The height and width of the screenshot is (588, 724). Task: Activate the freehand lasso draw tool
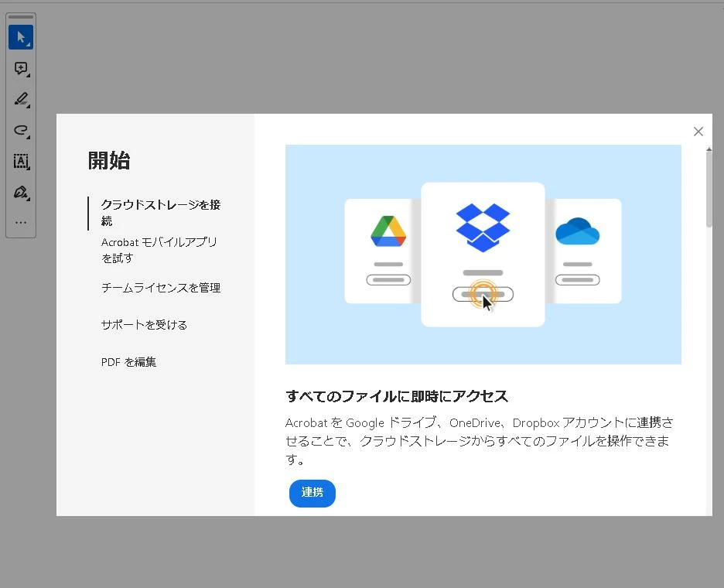(x=21, y=130)
